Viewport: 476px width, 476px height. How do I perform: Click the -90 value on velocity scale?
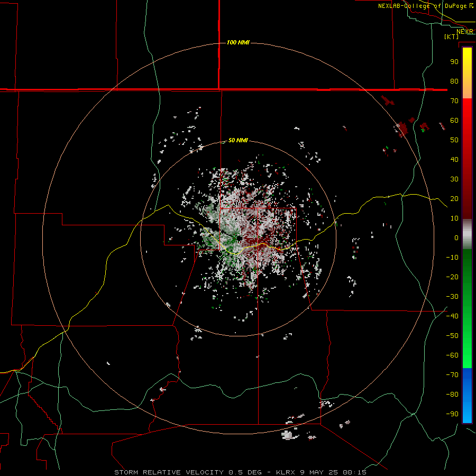click(x=452, y=414)
